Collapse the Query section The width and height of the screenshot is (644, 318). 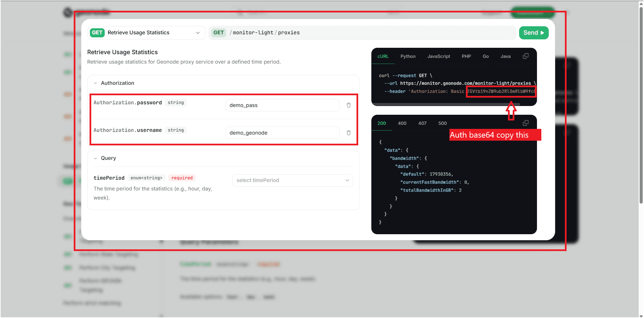tap(96, 158)
